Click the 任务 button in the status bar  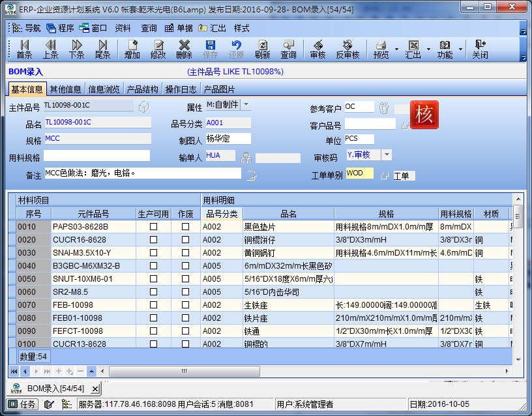pyautogui.click(x=23, y=404)
